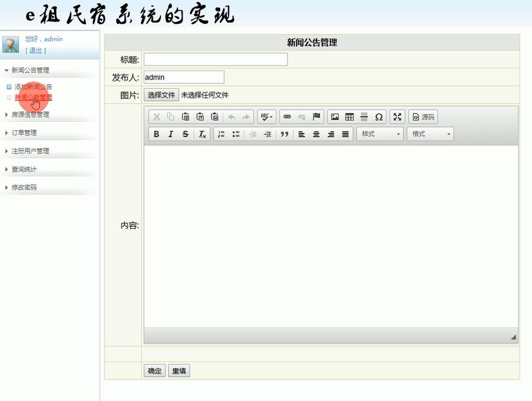Click the 标题 title input field
The height and width of the screenshot is (401, 532).
pyautogui.click(x=215, y=59)
